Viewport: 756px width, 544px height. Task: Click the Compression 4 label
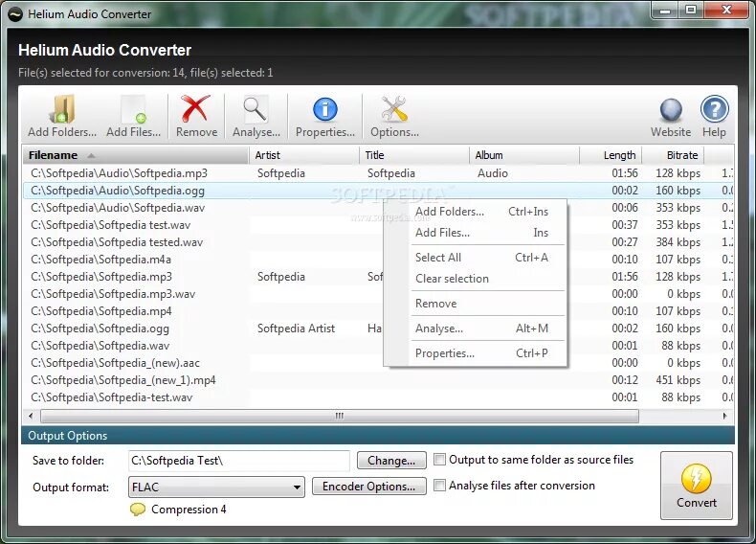pyautogui.click(x=189, y=510)
